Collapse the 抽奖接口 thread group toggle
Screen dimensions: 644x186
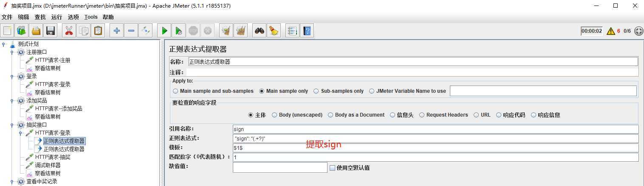coord(12,125)
